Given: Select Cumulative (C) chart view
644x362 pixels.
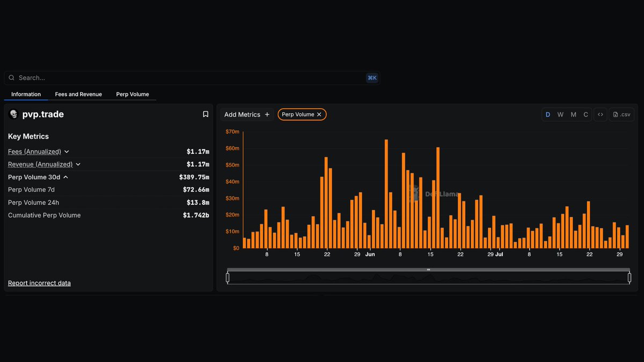Looking at the screenshot, I should click(x=586, y=114).
